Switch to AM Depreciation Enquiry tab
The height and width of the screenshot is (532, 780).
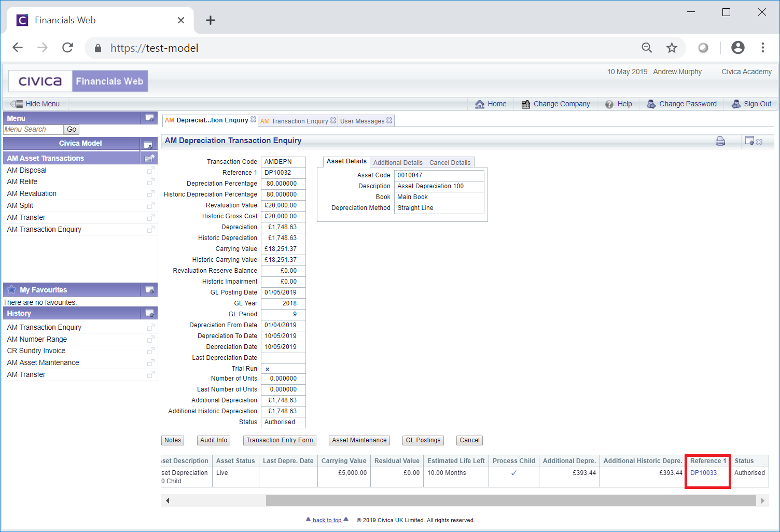click(206, 120)
